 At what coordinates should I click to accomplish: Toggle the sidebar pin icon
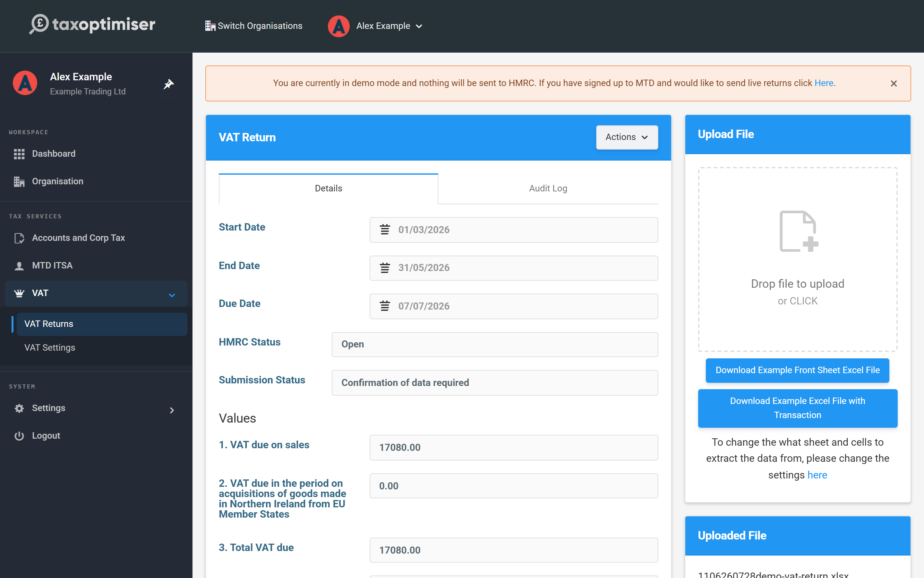[x=168, y=84]
